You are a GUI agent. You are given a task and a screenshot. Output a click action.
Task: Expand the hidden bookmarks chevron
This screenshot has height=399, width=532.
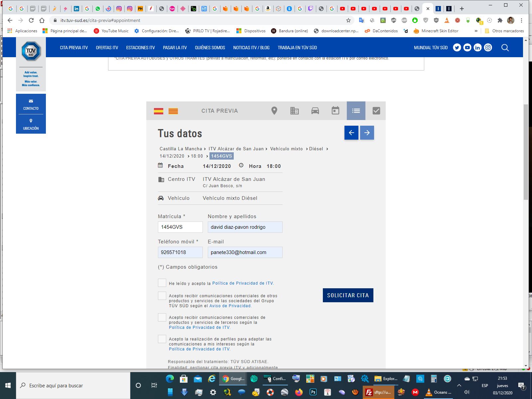click(x=476, y=31)
